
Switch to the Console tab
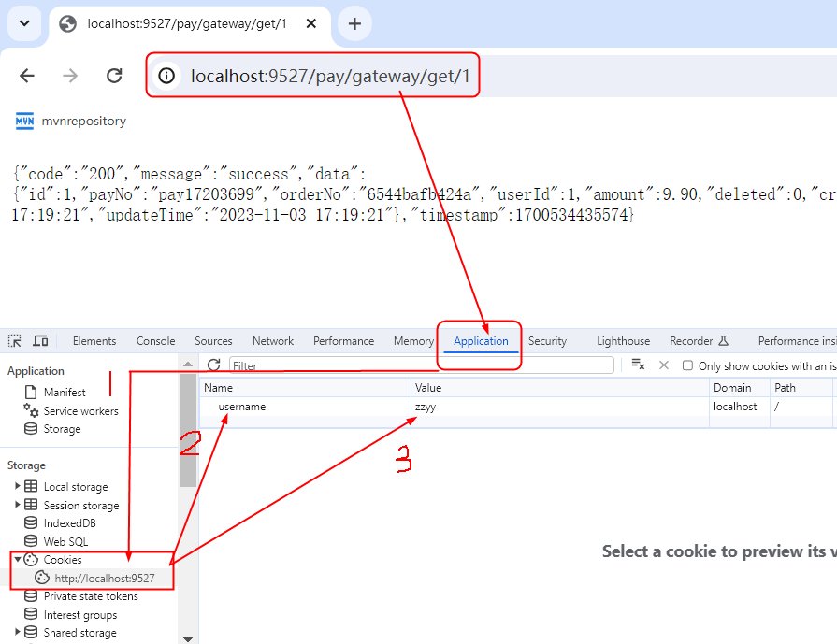(156, 341)
